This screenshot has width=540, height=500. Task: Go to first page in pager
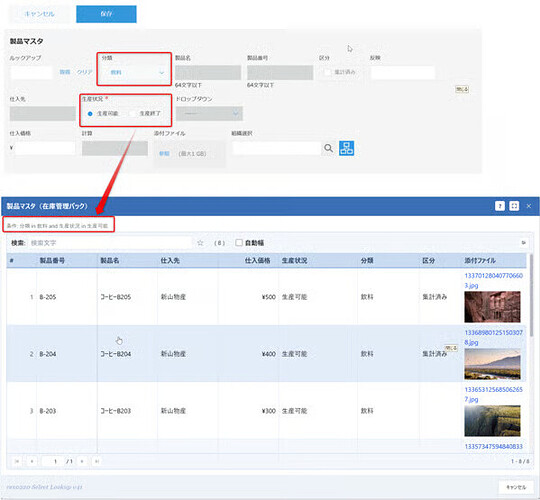(x=17, y=461)
